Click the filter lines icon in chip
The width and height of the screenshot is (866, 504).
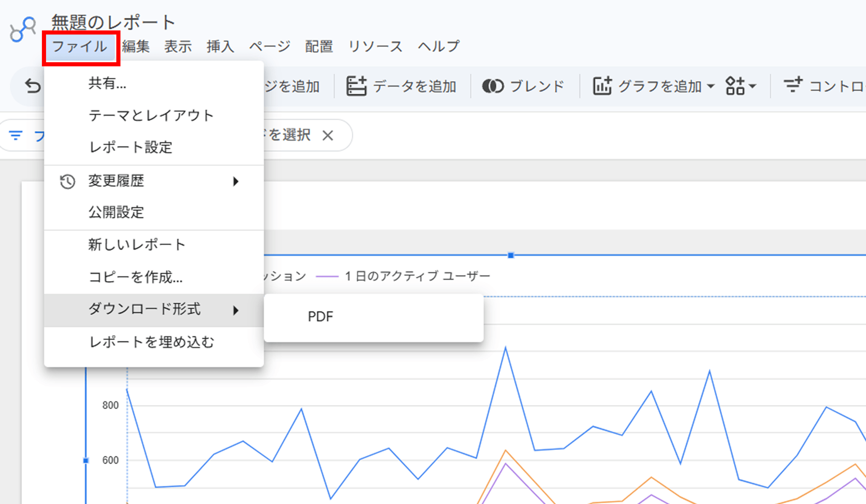point(16,135)
